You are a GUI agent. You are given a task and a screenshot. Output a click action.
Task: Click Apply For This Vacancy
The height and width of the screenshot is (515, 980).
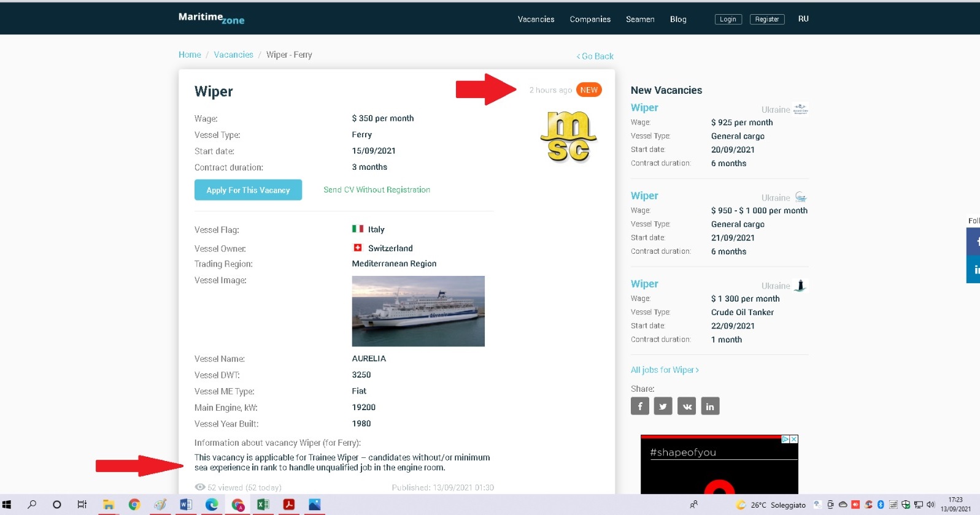248,190
